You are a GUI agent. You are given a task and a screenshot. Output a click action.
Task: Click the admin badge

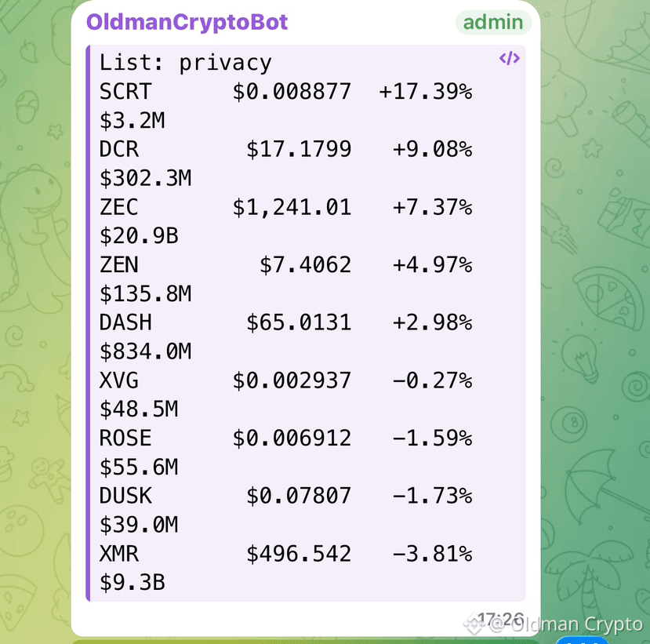pyautogui.click(x=493, y=22)
